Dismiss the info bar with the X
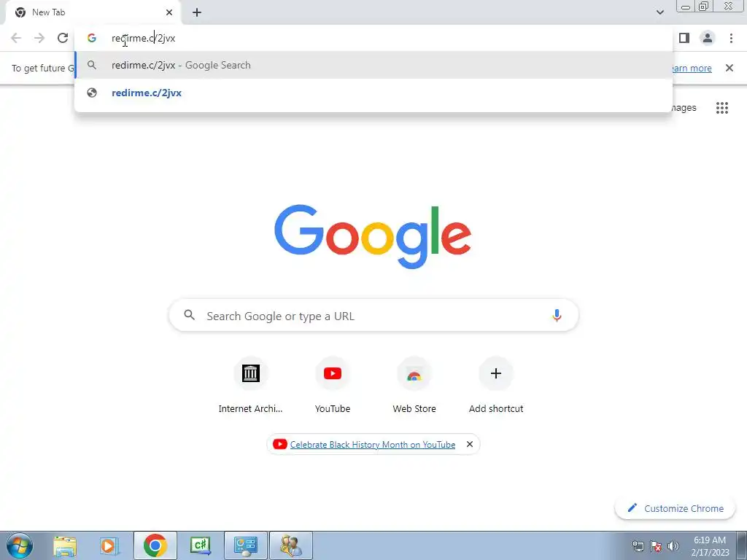The height and width of the screenshot is (560, 747). click(x=729, y=68)
